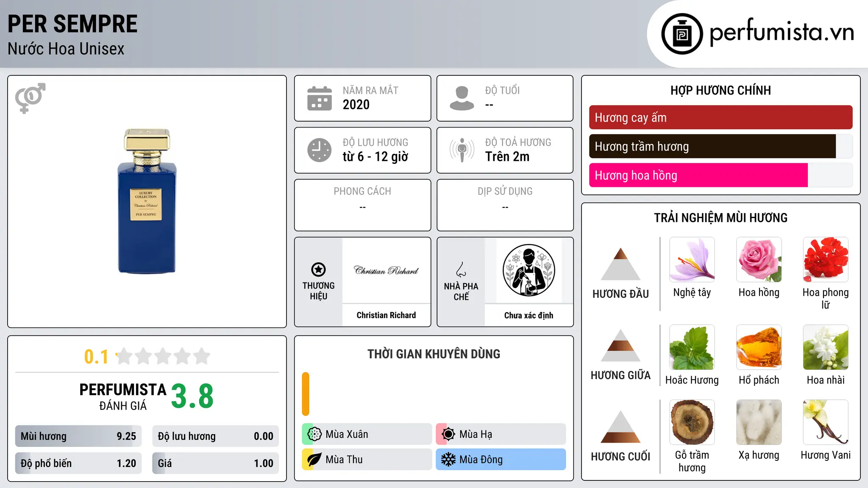The height and width of the screenshot is (488, 868).
Task: Click the Hương giữa pyramid icon
Action: click(620, 345)
